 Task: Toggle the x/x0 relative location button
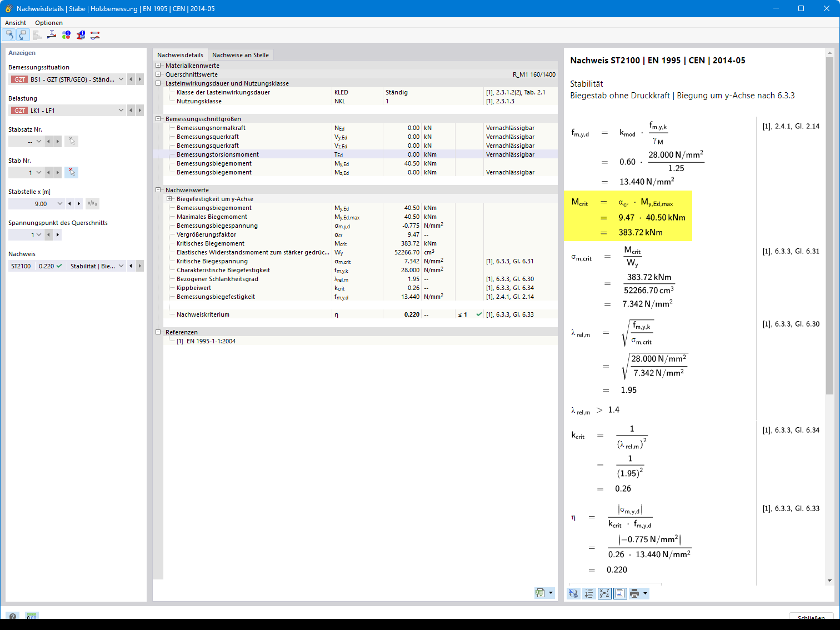(92, 204)
